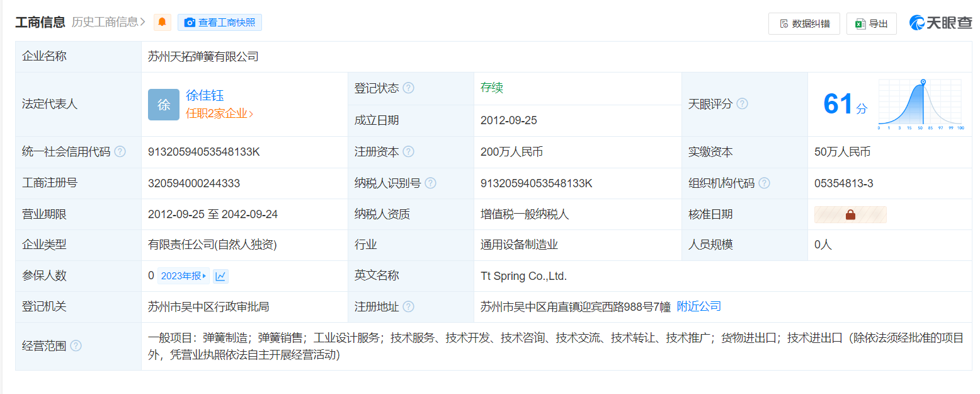Open the 2023年报 dropdown tag
The height and width of the screenshot is (394, 980).
click(183, 276)
